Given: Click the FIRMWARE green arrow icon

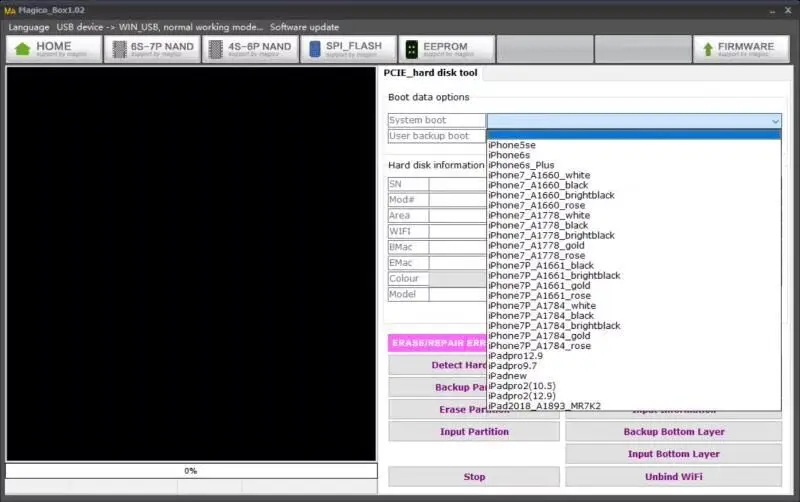Looking at the screenshot, I should click(708, 49).
